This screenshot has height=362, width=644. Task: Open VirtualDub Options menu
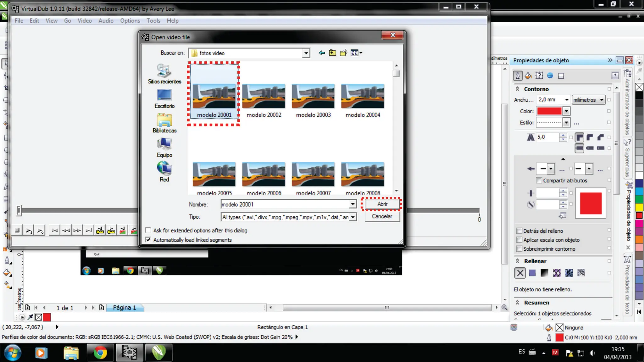click(x=130, y=20)
